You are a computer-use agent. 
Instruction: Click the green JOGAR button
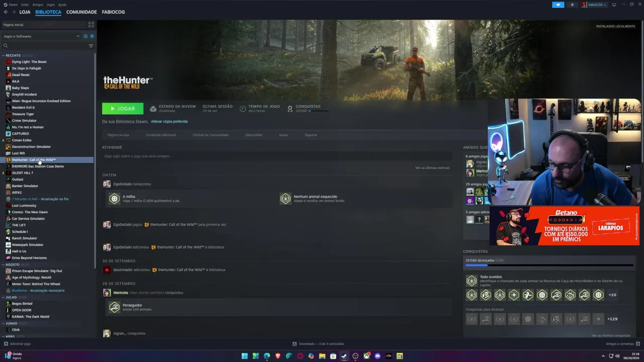123,109
